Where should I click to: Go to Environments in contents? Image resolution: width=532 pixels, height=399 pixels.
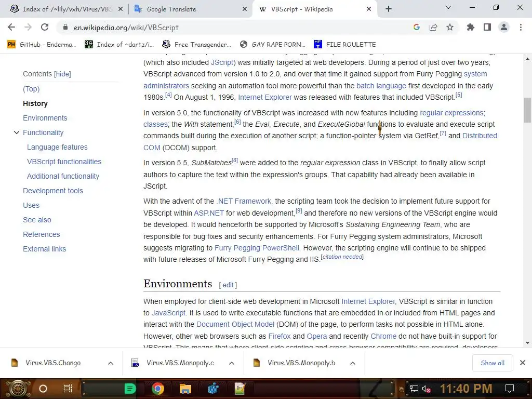45,118
